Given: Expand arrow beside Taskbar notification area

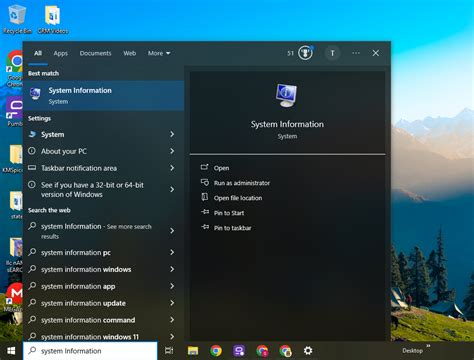Looking at the screenshot, I should (x=172, y=168).
